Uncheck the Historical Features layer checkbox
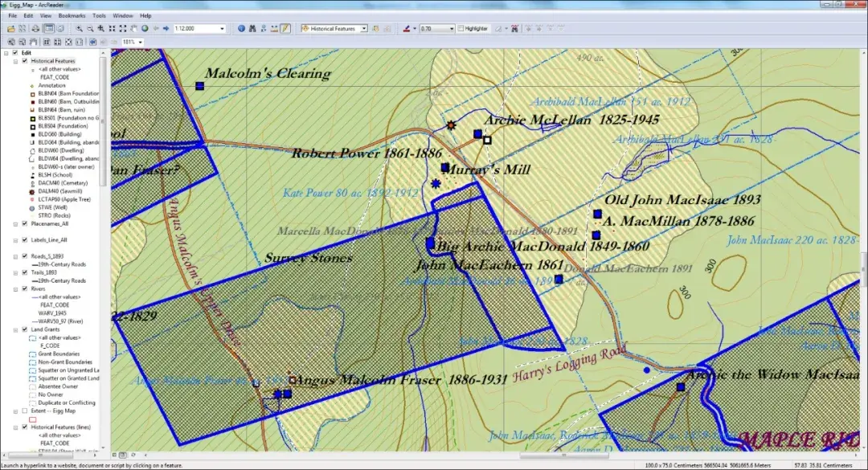 click(25, 61)
